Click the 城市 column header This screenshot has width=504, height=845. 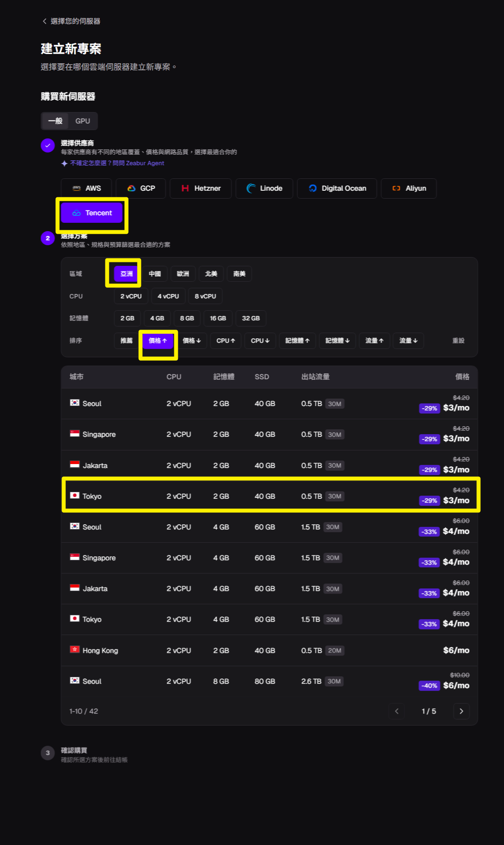click(x=76, y=377)
